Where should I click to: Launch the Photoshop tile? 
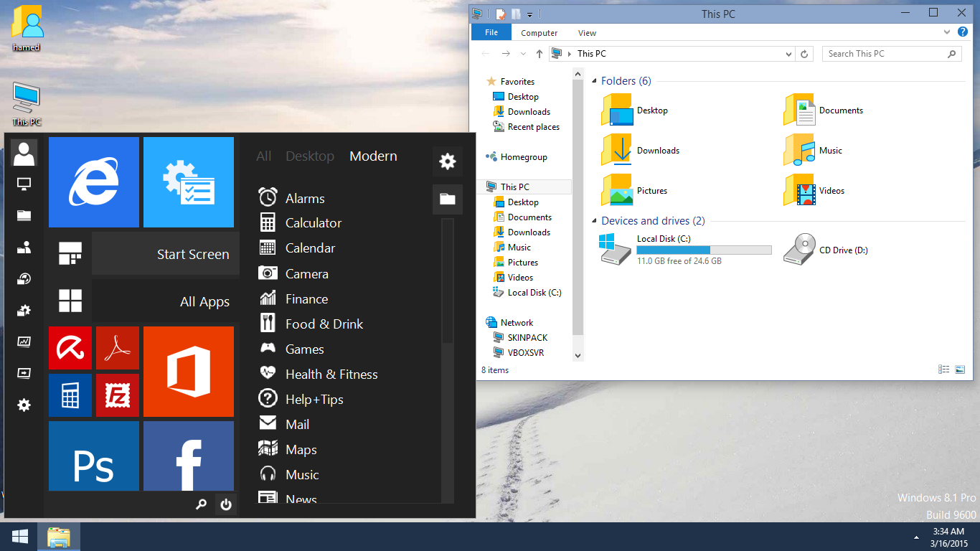coord(94,456)
